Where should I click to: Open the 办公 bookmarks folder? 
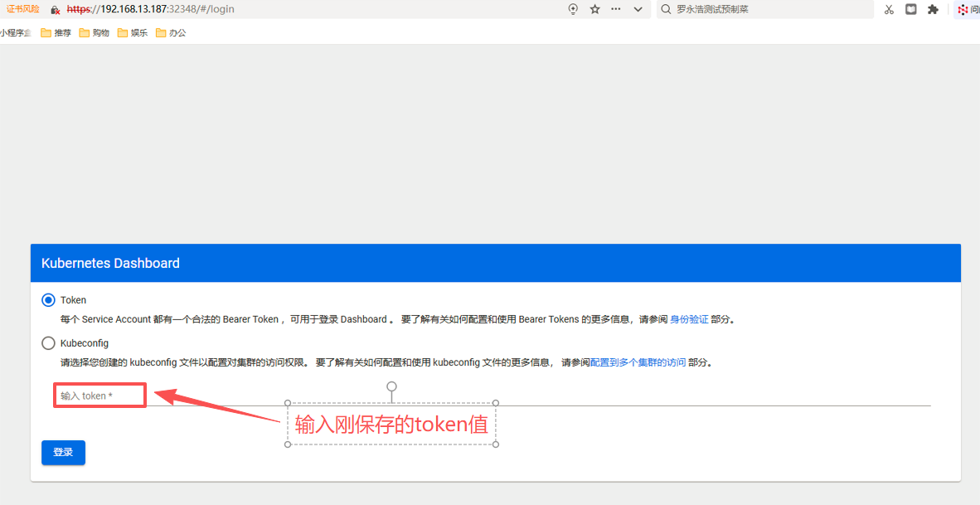click(x=171, y=32)
